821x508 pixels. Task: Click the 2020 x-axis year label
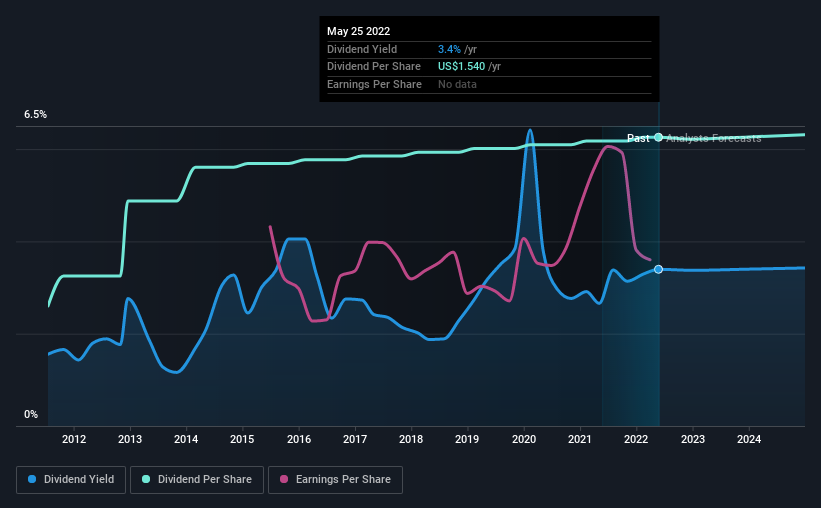524,439
